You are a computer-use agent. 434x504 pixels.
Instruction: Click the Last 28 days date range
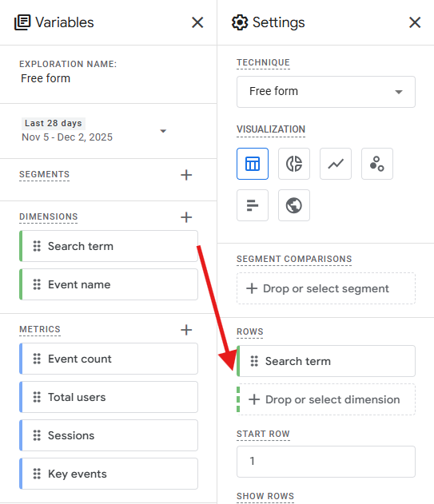[54, 123]
